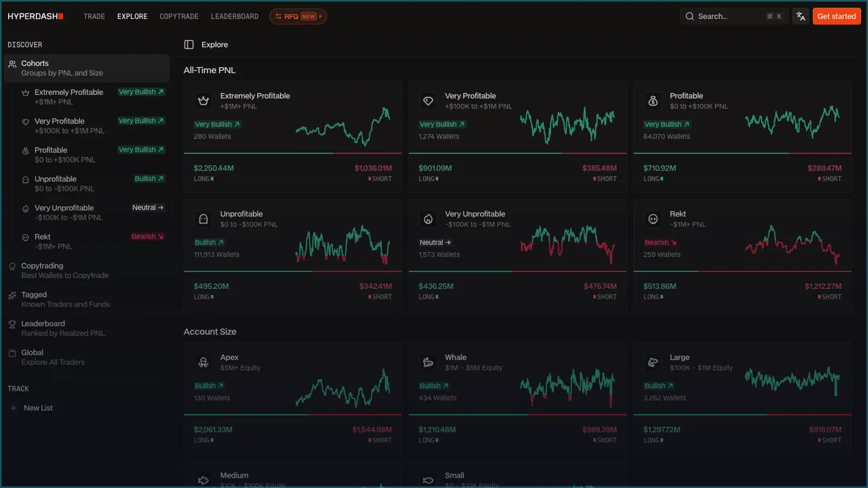
Task: Open the TRADE tab
Action: click(94, 16)
